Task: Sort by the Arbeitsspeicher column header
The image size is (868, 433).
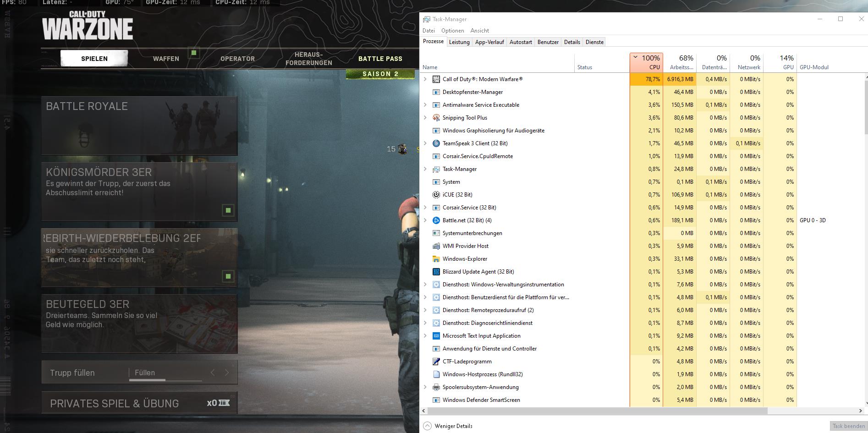Action: [680, 63]
